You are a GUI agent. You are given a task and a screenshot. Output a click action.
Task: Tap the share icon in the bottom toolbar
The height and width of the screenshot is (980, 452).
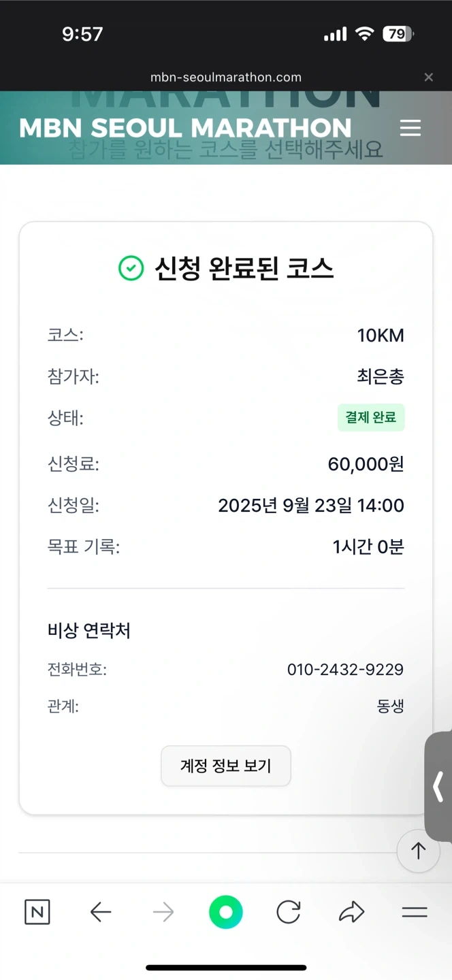pyautogui.click(x=352, y=912)
